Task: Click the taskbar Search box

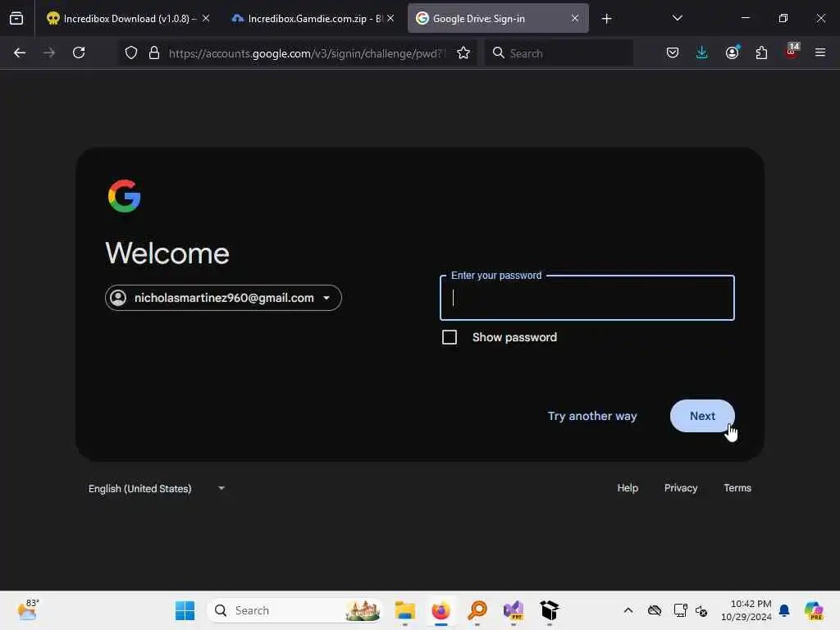Action: pos(294,610)
